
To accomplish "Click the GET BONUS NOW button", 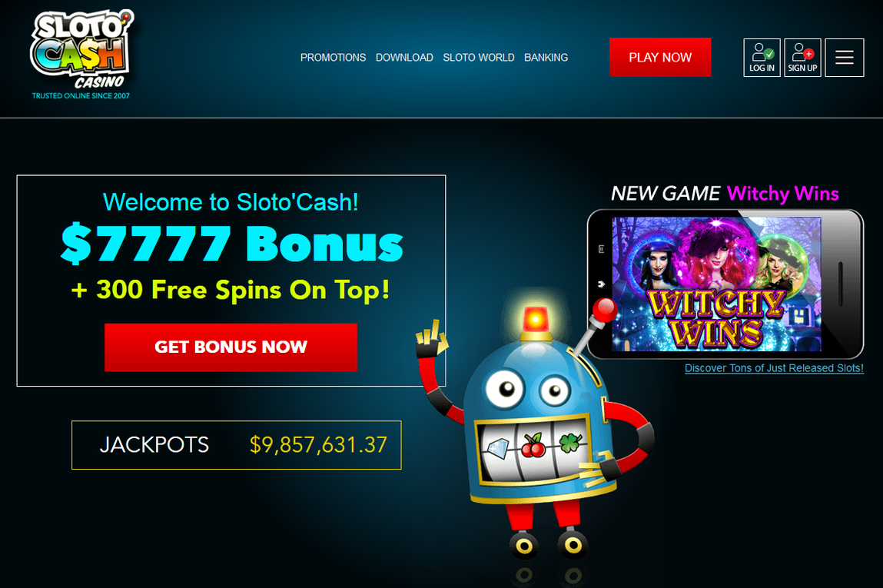I will 231,347.
